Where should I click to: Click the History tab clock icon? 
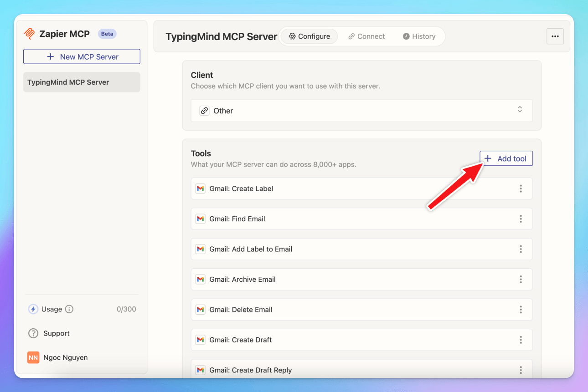(406, 36)
